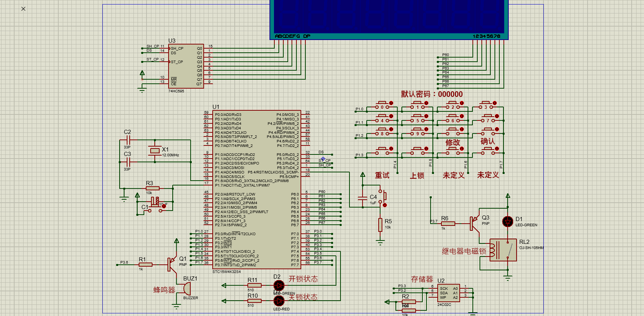Click the LED-RED diode
644x316 pixels.
pyautogui.click(x=279, y=301)
